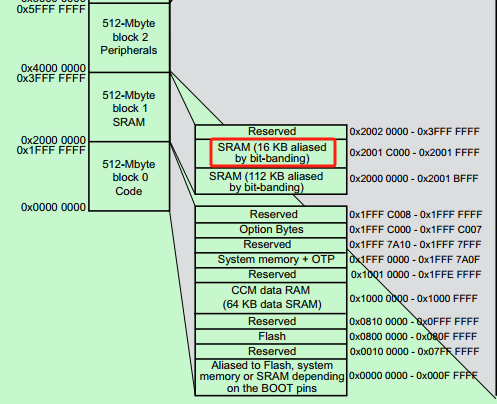This screenshot has width=497, height=404.
Task: Click address range 0x2002 0000 - 0x3FFF FFFF
Action: pos(414,132)
